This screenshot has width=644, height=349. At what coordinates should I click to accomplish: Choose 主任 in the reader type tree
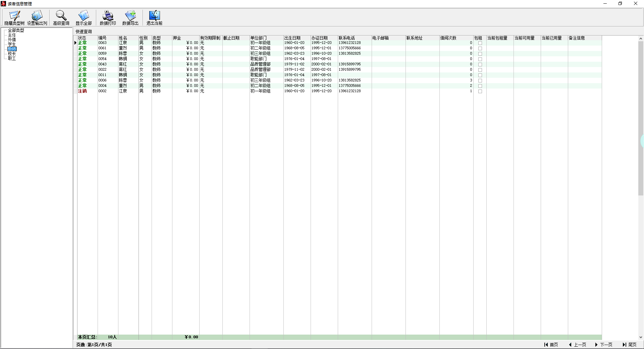click(12, 35)
